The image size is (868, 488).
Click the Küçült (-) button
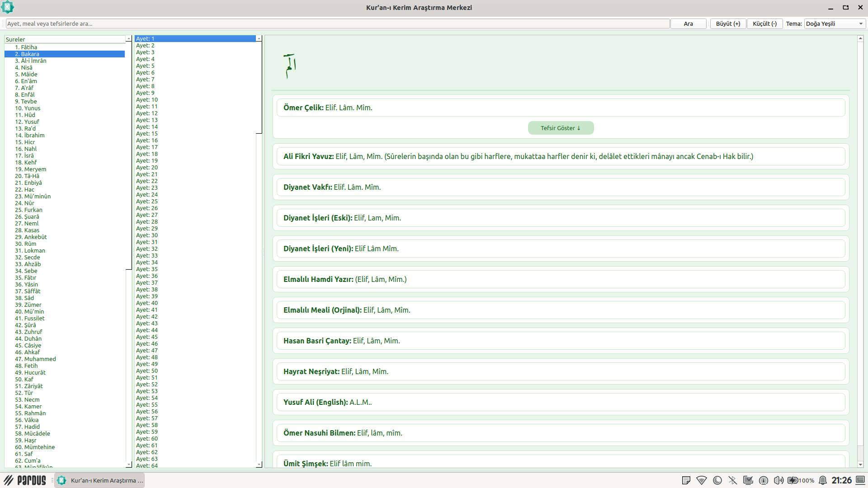[x=764, y=24]
